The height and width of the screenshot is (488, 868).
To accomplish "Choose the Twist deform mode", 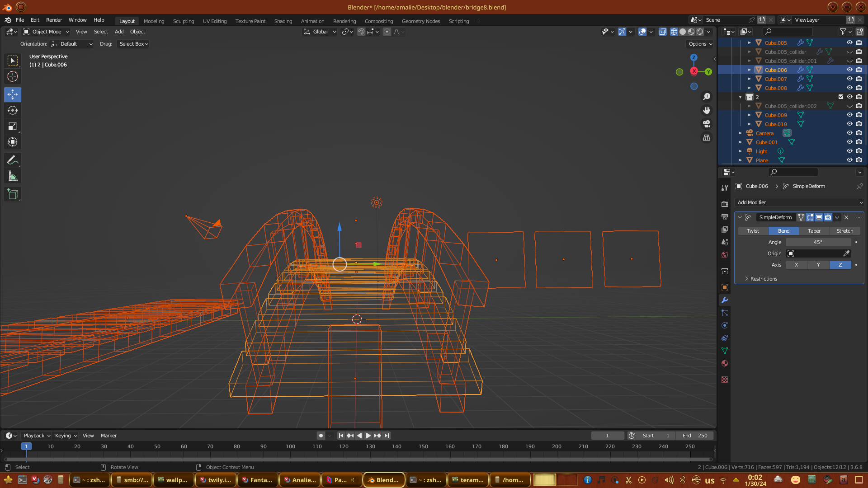I will pyautogui.click(x=753, y=231).
